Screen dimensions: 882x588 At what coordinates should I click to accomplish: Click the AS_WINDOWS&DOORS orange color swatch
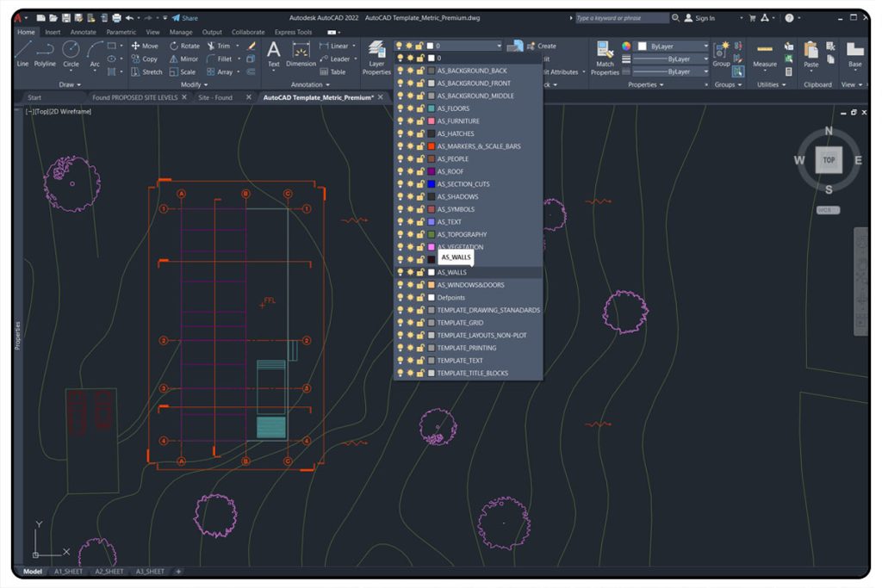(432, 285)
